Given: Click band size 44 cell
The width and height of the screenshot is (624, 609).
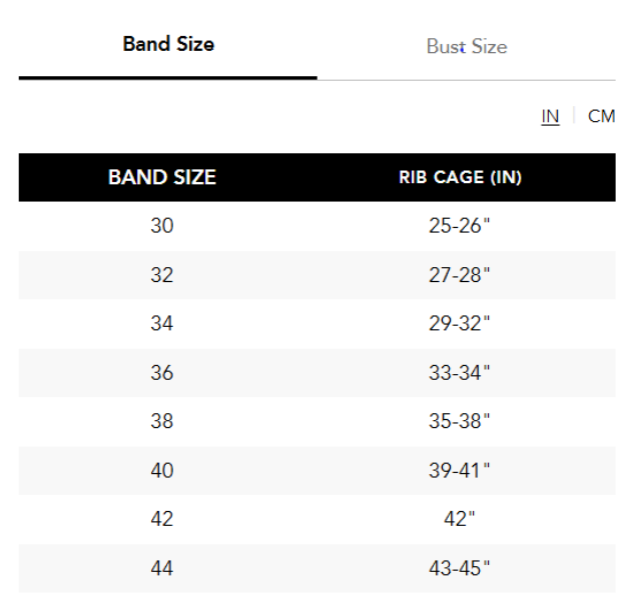Looking at the screenshot, I should (x=162, y=569).
